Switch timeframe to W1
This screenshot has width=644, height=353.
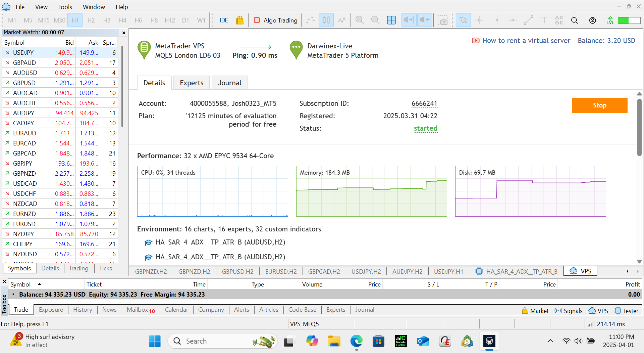[x=201, y=20]
